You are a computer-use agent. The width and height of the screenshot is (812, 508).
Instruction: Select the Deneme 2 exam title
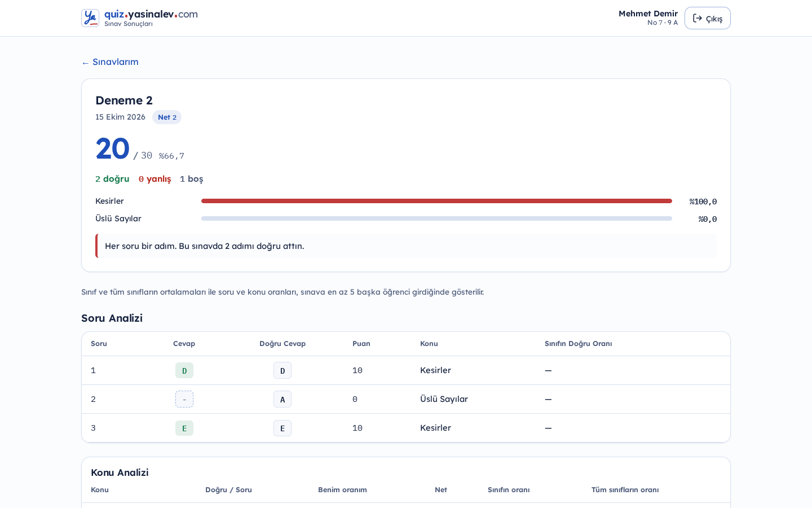pyautogui.click(x=124, y=100)
